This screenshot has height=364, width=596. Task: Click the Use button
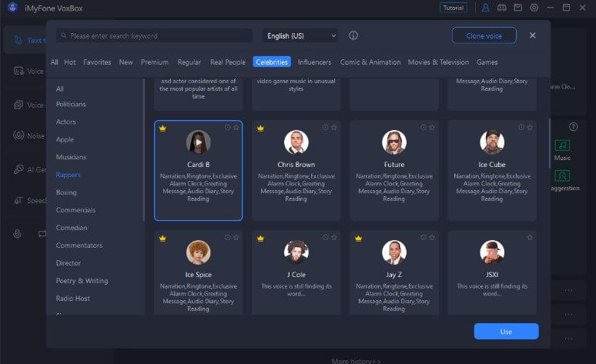(506, 332)
